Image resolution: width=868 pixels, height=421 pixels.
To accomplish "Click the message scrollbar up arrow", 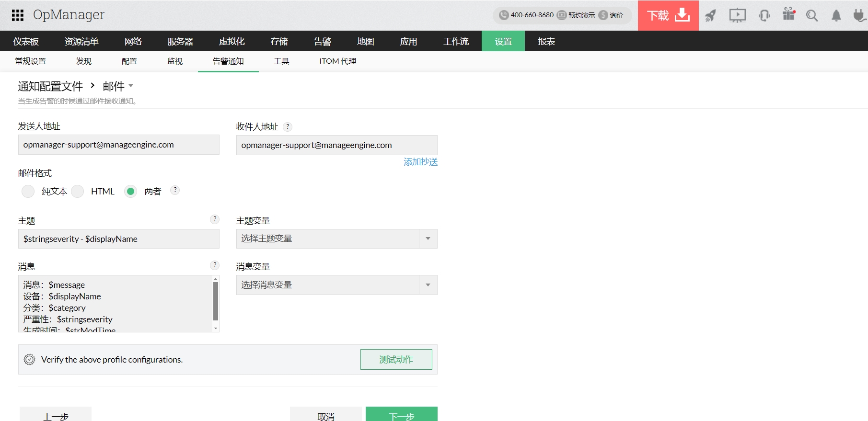I will (216, 279).
